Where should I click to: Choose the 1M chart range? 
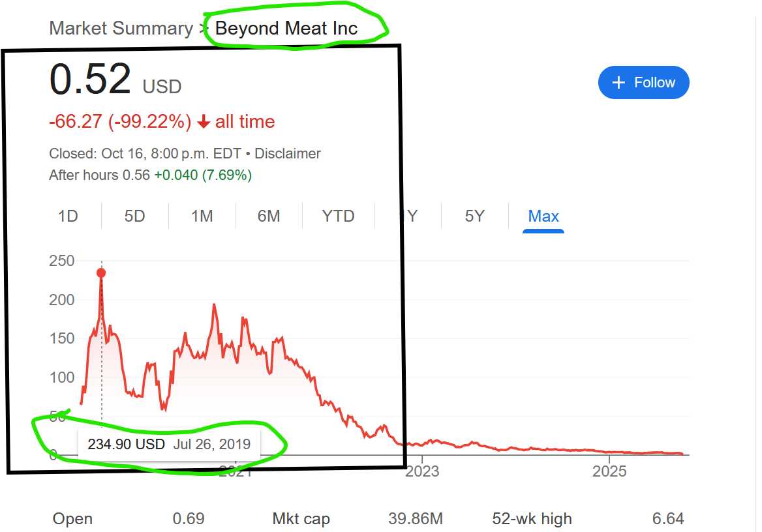point(202,216)
